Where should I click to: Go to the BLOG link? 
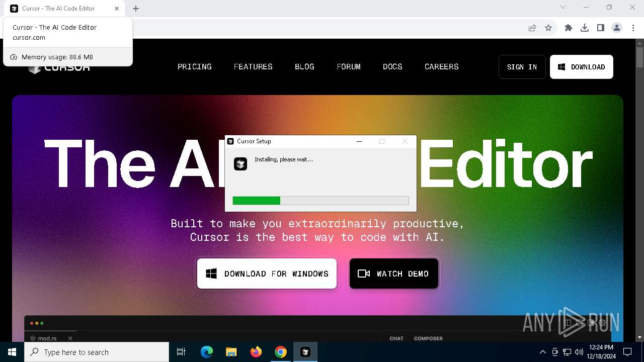click(304, 66)
